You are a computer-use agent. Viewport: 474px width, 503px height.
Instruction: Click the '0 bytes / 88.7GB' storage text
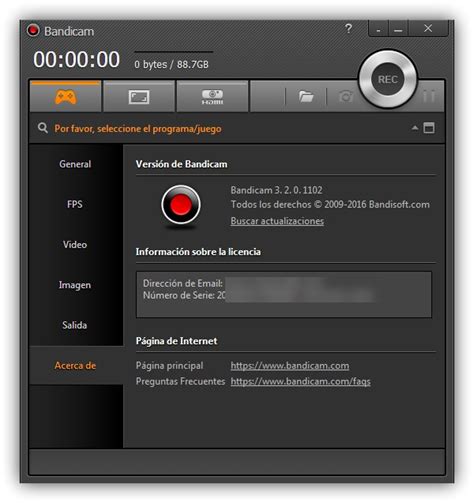click(171, 64)
